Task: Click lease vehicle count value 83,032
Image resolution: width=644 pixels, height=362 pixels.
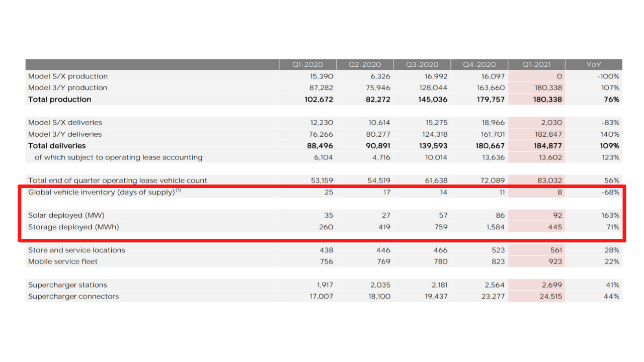Action: (551, 180)
